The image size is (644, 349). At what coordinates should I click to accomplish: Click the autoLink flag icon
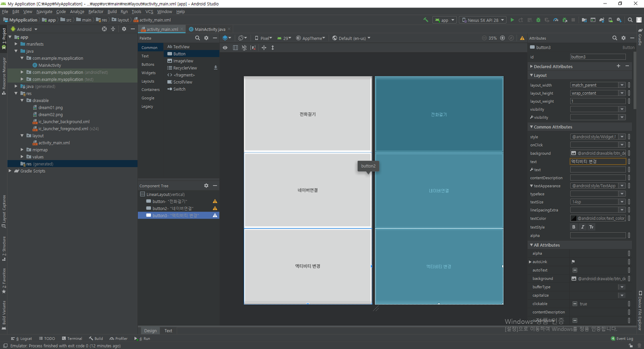pos(573,262)
